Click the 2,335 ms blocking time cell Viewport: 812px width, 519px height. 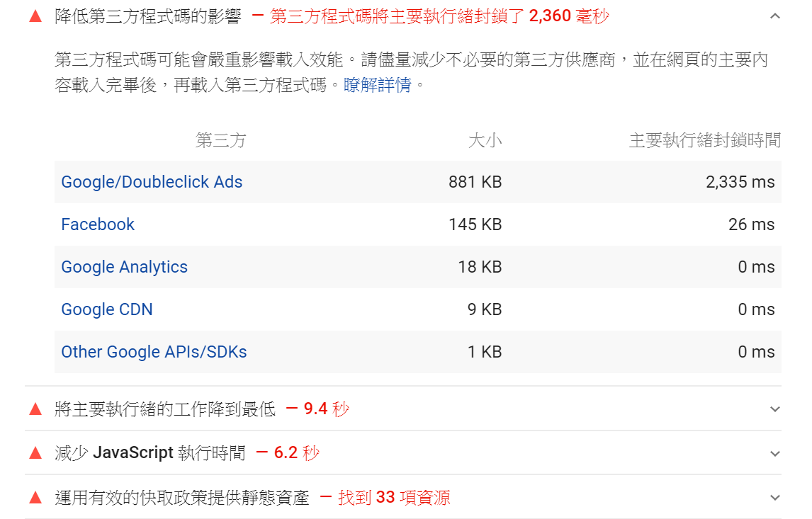click(740, 182)
